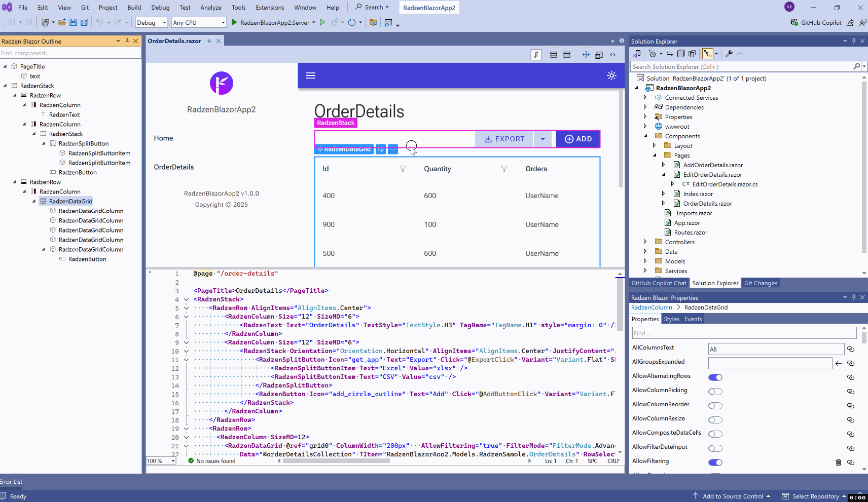Toggle the track active item button in Solution Explorer

click(x=708, y=54)
